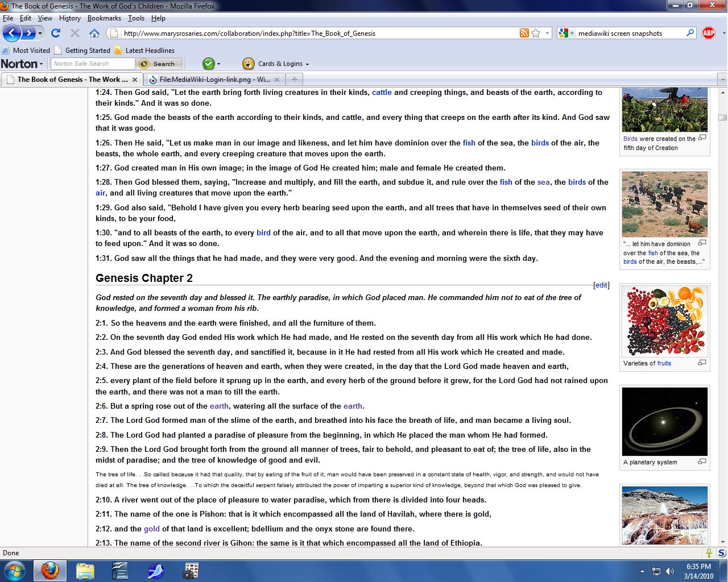Bookmark page with the star icon
The image size is (728, 582).
(536, 33)
